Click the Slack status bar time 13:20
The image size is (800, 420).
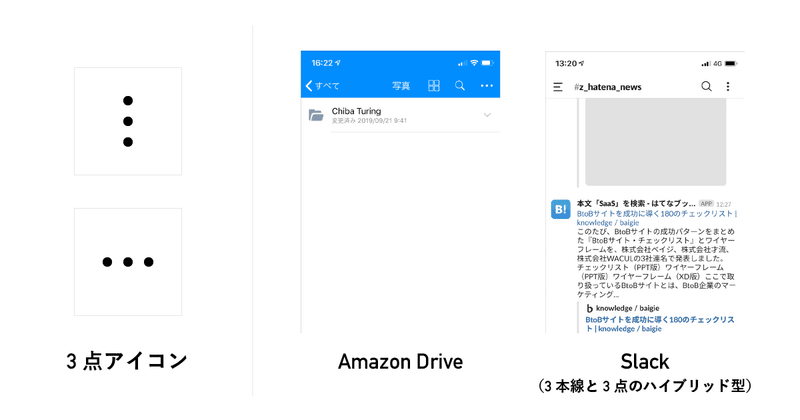(566, 63)
